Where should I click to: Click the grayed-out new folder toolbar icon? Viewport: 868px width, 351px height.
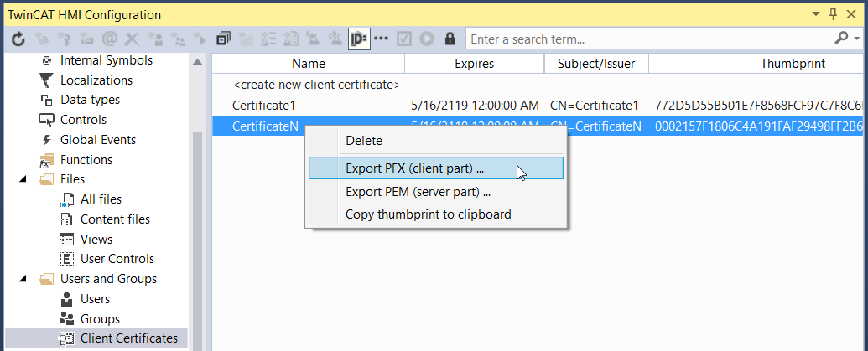(247, 39)
